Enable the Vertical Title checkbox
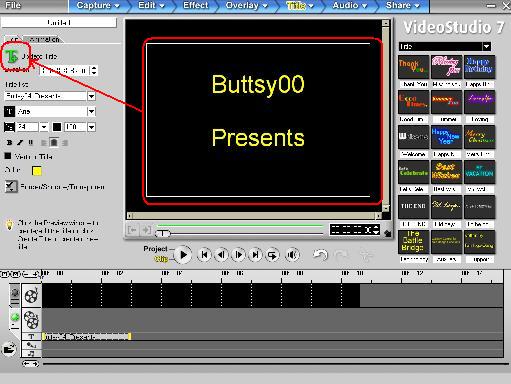511x384 pixels. click(x=8, y=156)
